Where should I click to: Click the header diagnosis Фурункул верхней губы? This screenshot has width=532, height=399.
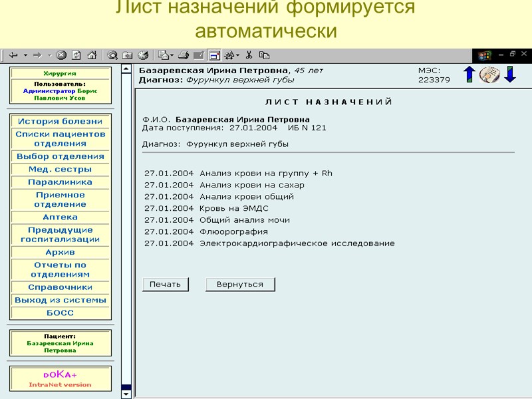[240, 80]
